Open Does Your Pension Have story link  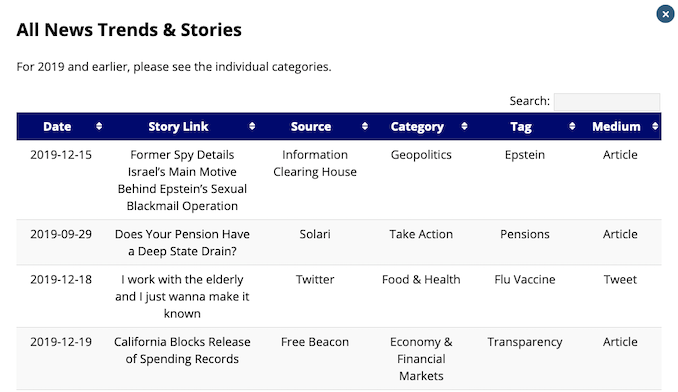(182, 242)
